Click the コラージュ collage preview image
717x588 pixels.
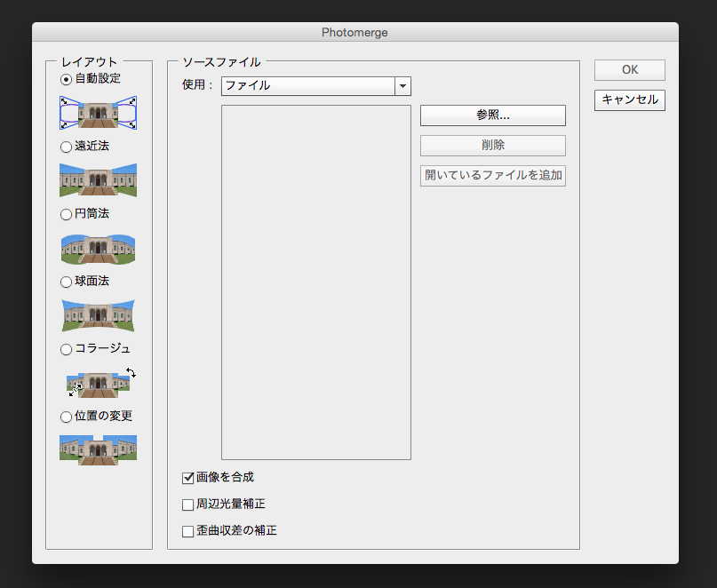(x=100, y=383)
